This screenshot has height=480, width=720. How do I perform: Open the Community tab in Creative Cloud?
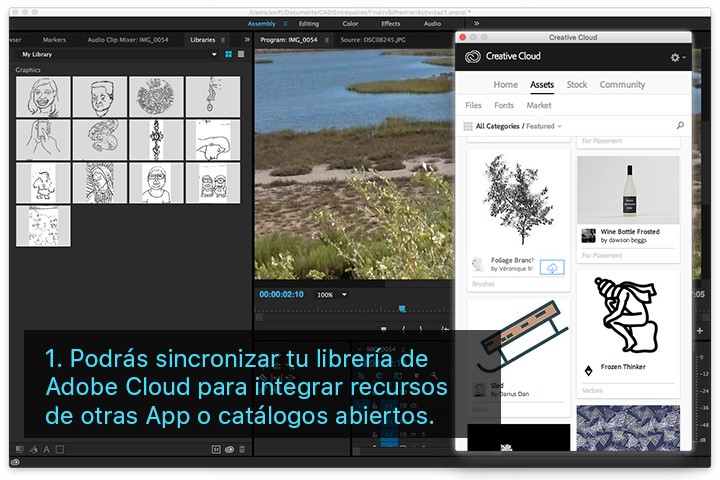622,85
